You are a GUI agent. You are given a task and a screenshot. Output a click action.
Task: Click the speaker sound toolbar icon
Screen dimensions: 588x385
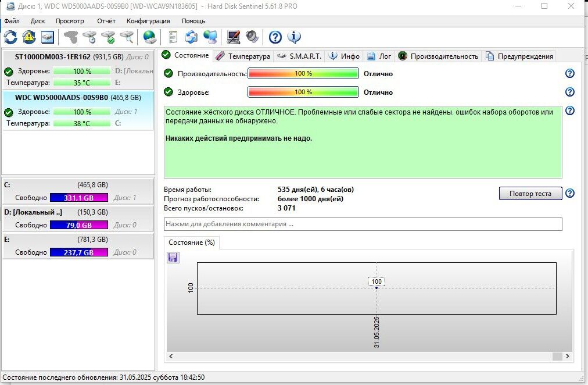pos(252,37)
